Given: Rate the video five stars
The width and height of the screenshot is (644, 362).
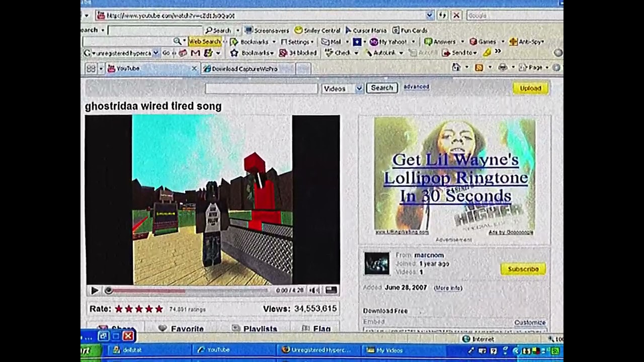Looking at the screenshot, I should tap(159, 309).
